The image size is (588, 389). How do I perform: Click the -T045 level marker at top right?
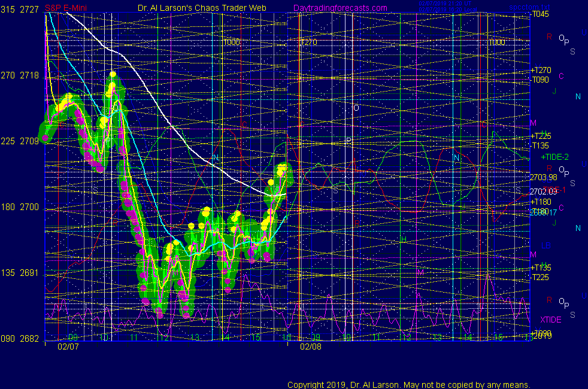tap(539, 14)
